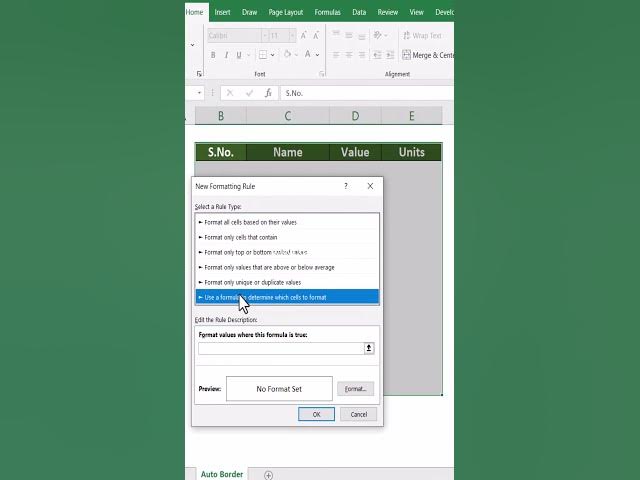
Task: Close the New Formatting Rule dialog
Action: (x=370, y=186)
